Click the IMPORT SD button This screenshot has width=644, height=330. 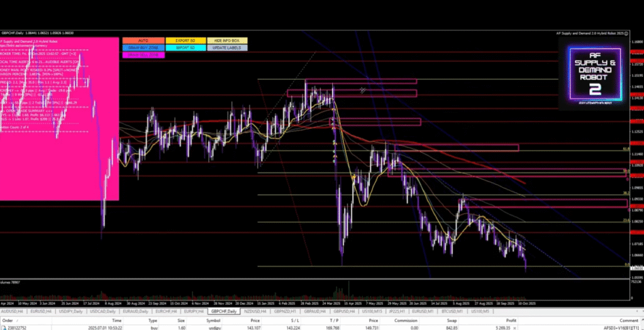click(x=186, y=48)
